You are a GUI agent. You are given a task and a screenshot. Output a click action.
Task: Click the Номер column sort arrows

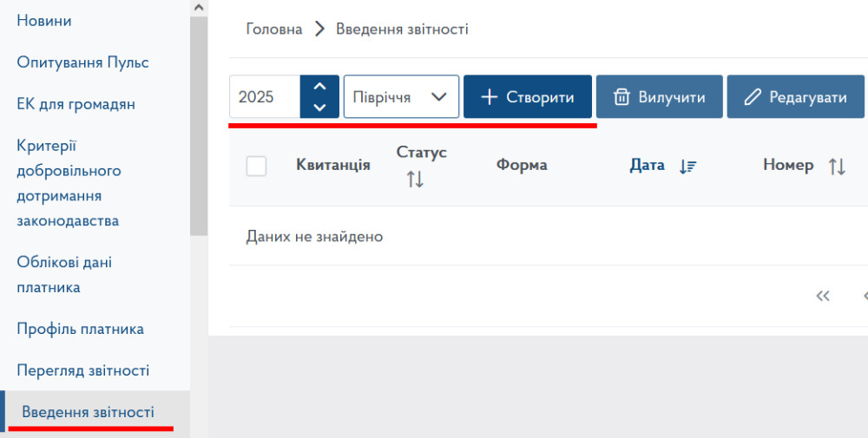[837, 167]
